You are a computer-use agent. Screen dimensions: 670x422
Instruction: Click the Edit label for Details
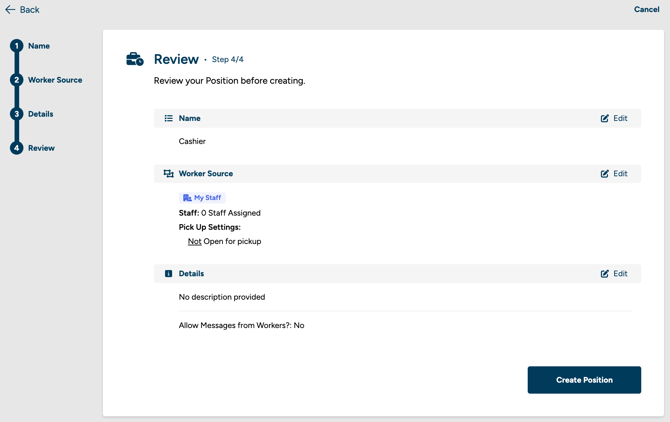pos(620,274)
